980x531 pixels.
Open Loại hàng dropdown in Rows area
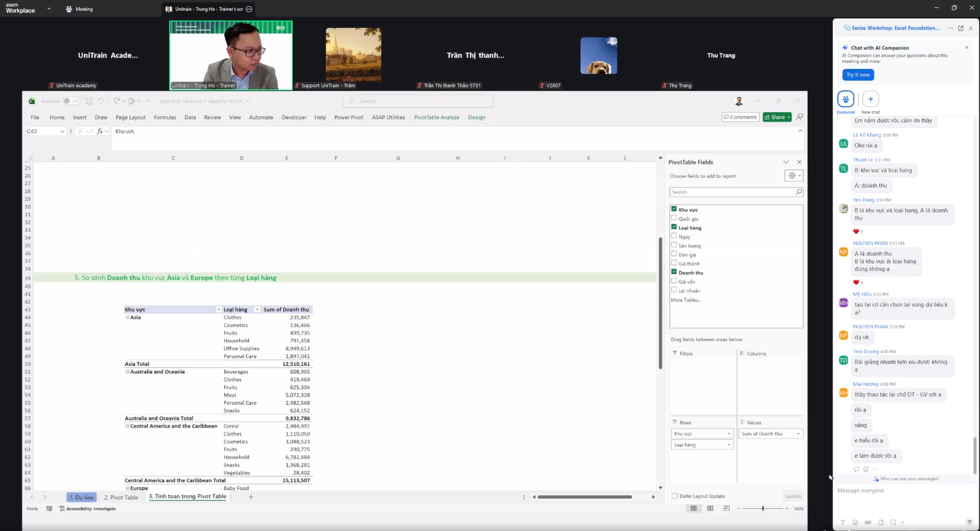[729, 445]
